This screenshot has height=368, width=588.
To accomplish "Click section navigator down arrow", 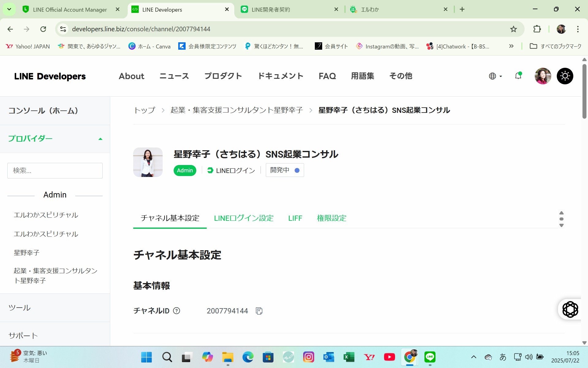I will [561, 225].
